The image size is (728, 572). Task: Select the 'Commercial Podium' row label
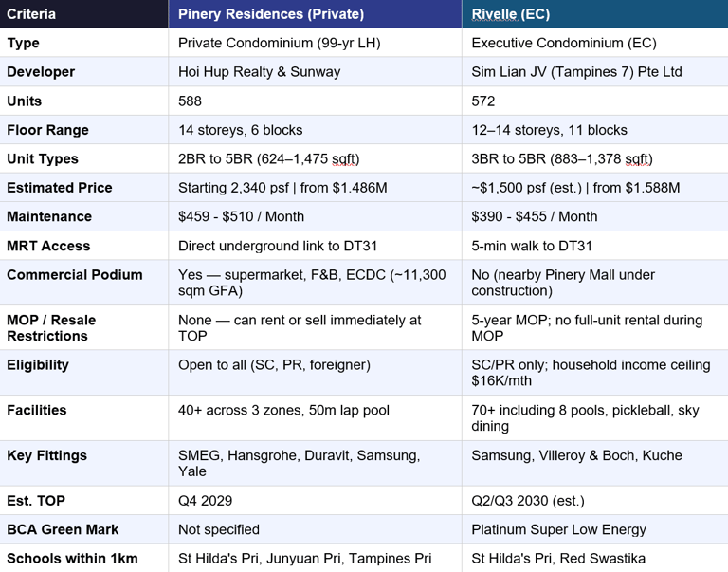[84, 283]
